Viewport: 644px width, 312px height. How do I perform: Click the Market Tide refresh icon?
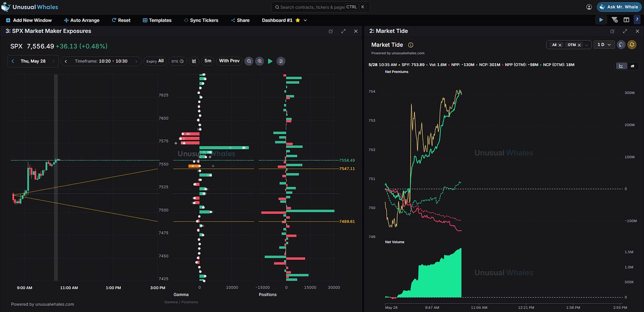[x=621, y=45]
